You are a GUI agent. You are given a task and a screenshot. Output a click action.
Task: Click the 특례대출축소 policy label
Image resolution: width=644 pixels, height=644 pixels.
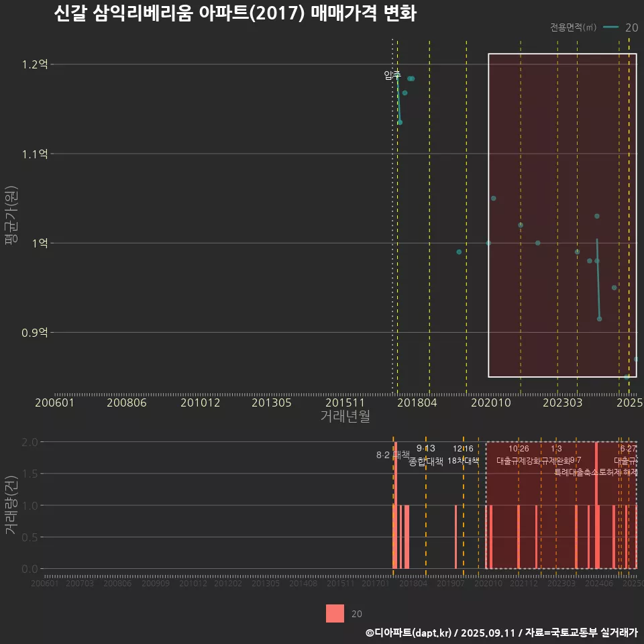pyautogui.click(x=577, y=472)
